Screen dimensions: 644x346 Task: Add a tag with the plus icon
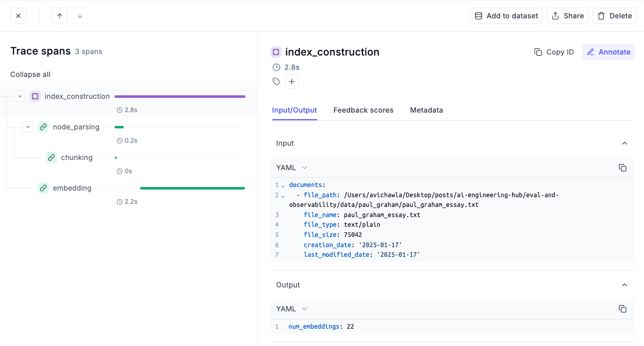[x=292, y=82]
